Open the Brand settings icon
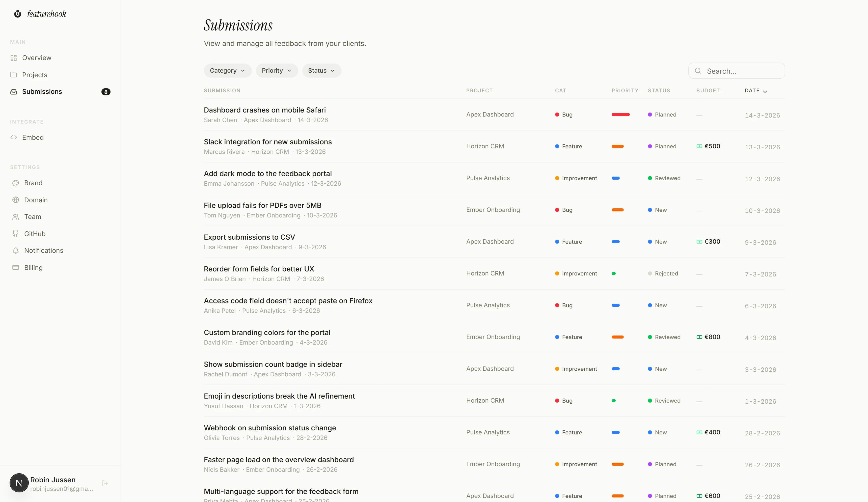868x502 pixels. [x=16, y=183]
